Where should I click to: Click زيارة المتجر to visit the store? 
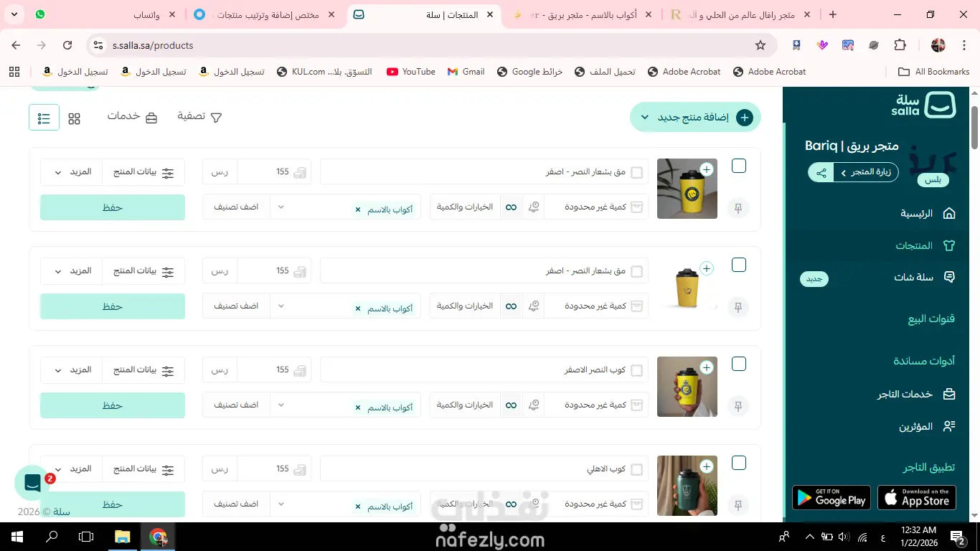coord(866,172)
